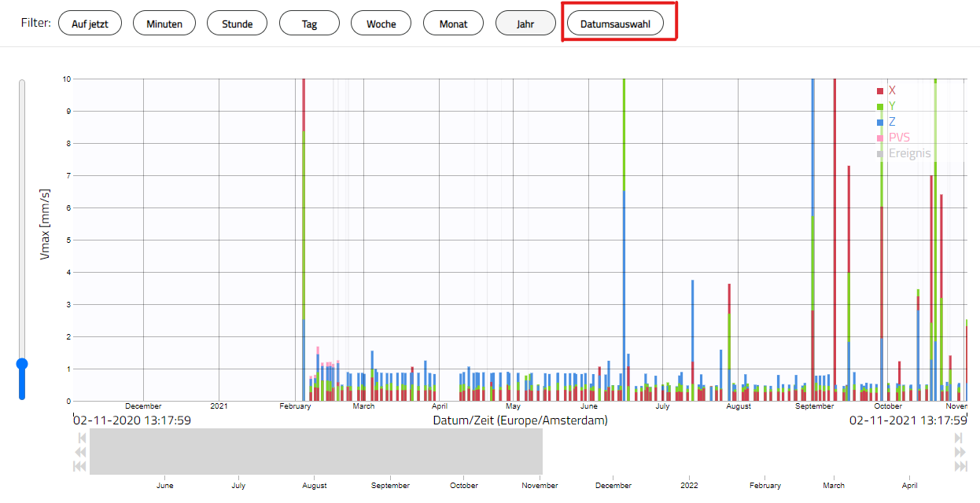Switch the filter to Monat

point(453,24)
